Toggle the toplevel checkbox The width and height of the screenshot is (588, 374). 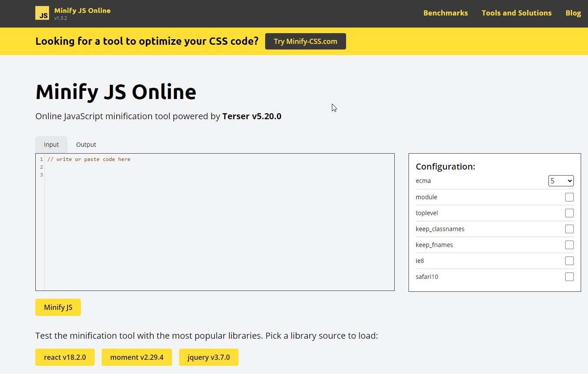[569, 213]
